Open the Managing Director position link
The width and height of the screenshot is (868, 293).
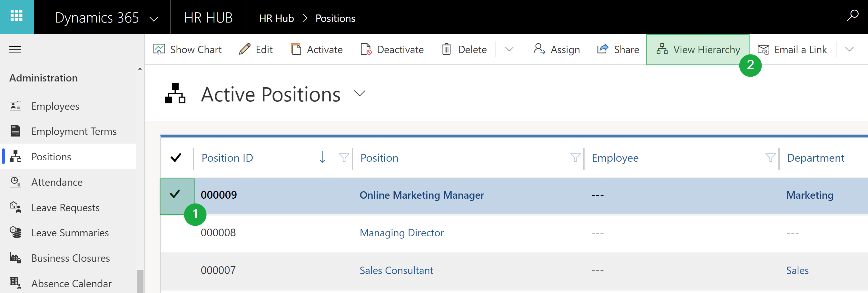pyautogui.click(x=401, y=233)
